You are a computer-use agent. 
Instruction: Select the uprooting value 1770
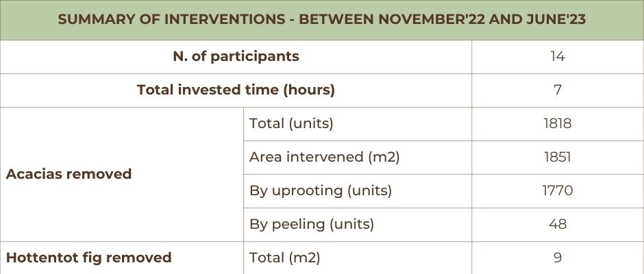point(557,190)
